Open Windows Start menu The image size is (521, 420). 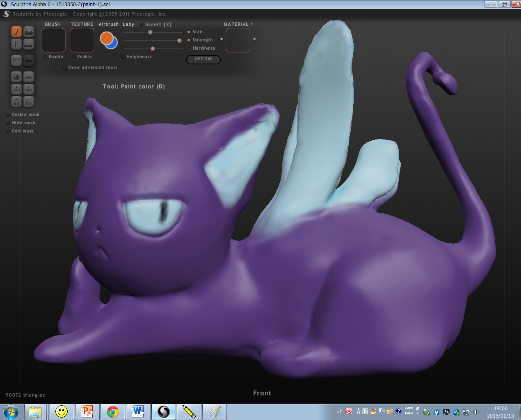tap(11, 411)
